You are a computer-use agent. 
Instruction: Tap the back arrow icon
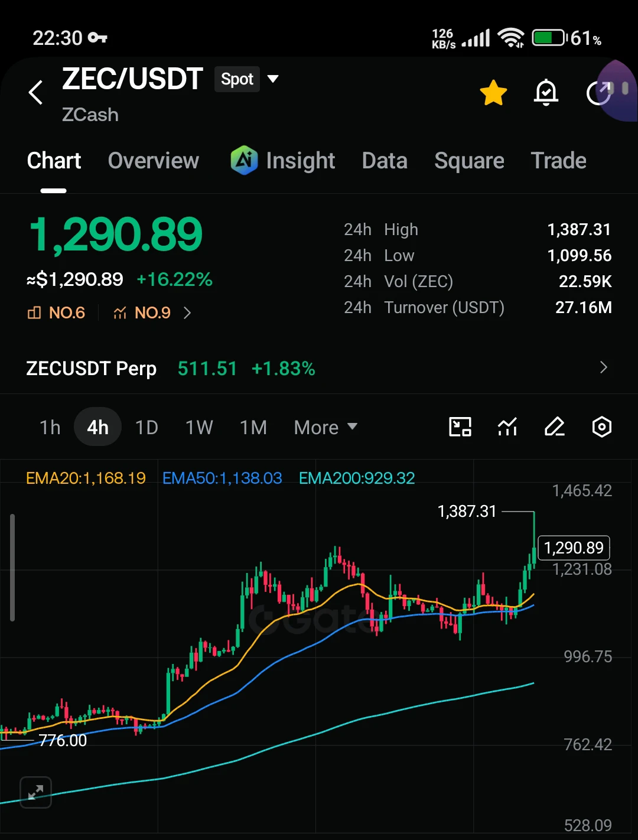(x=36, y=92)
